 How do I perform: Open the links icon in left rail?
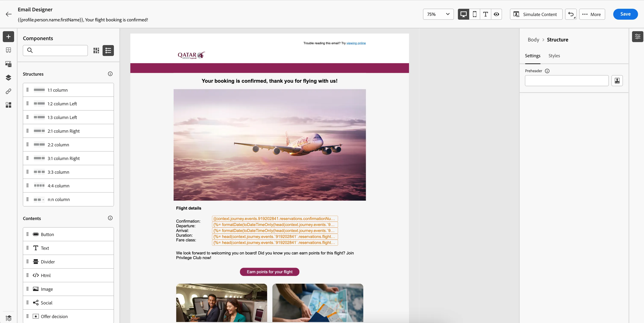(8, 91)
